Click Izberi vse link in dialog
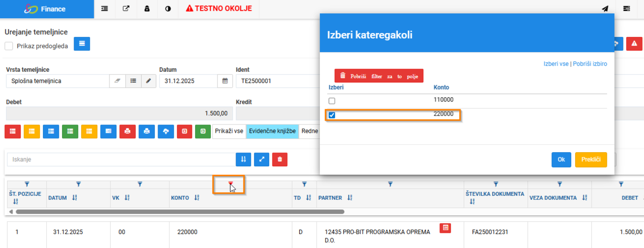 tap(556, 64)
